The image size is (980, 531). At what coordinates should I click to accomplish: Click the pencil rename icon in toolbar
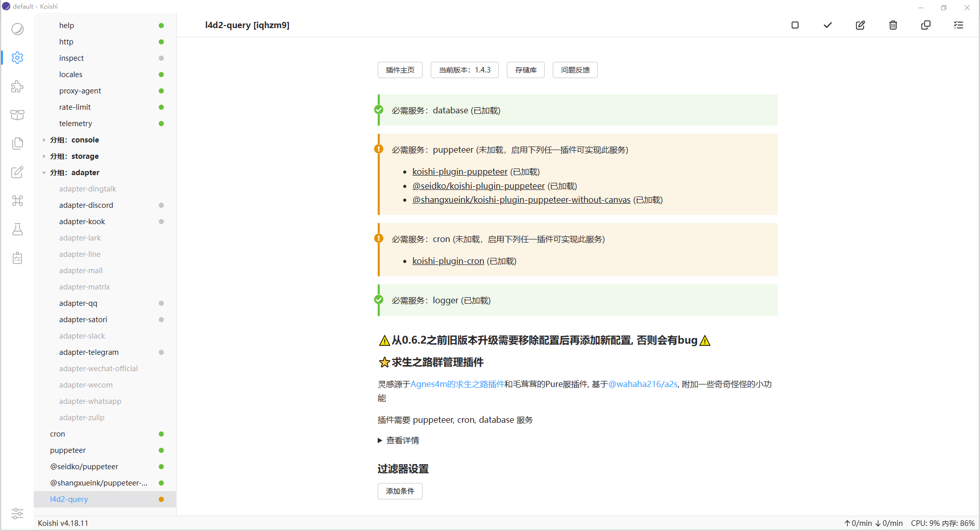click(860, 25)
